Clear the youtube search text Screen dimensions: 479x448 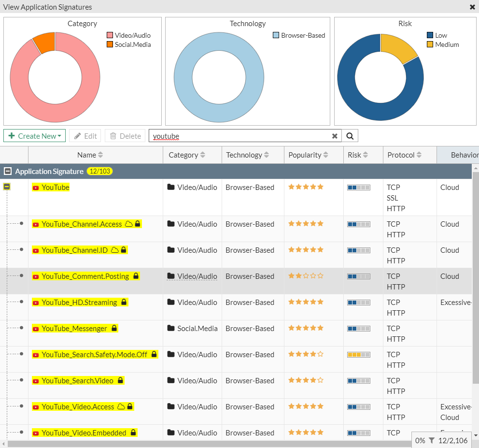pos(335,136)
